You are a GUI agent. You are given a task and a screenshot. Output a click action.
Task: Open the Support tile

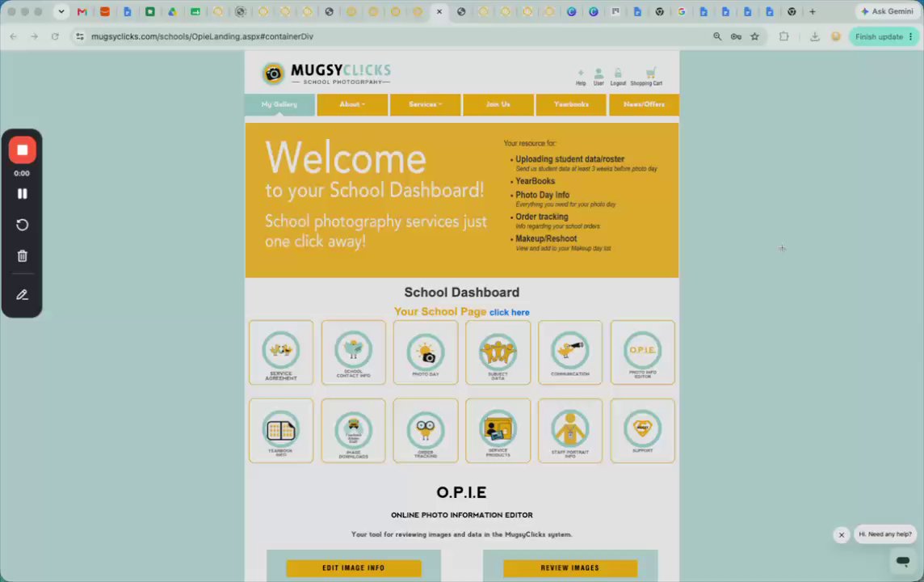(x=642, y=431)
